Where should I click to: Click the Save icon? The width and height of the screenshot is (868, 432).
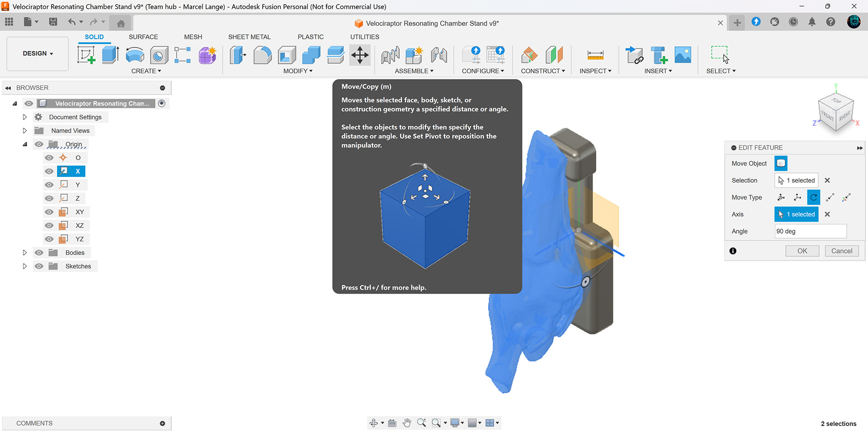53,22
